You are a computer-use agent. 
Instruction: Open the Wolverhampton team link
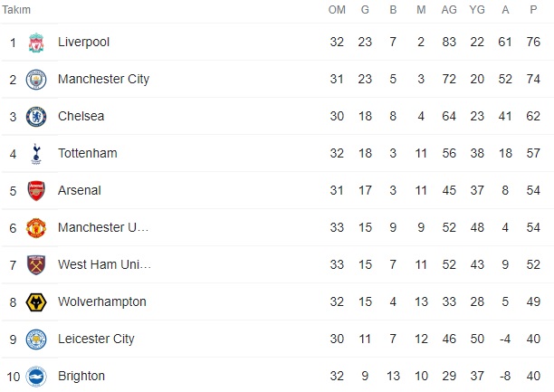click(101, 302)
